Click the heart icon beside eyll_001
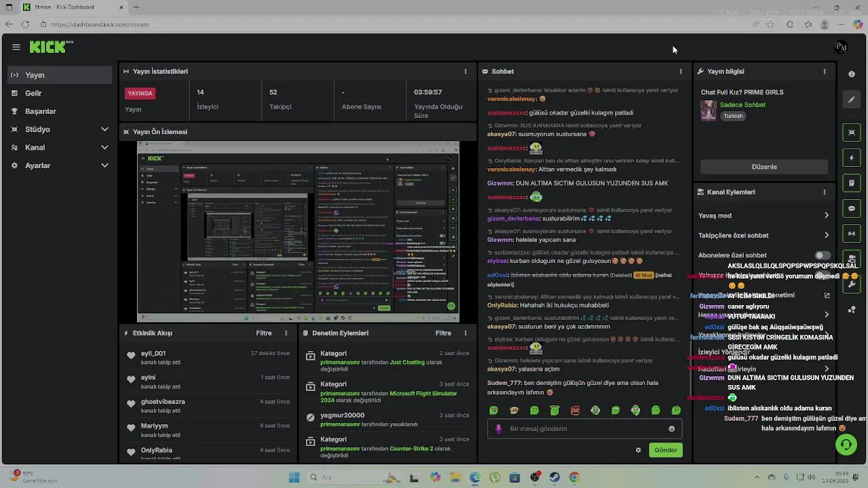Screen dimensions: 868x488 click(132, 354)
